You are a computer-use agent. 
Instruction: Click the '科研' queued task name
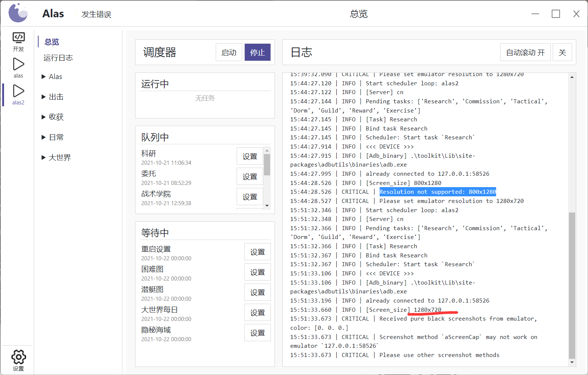tap(148, 153)
